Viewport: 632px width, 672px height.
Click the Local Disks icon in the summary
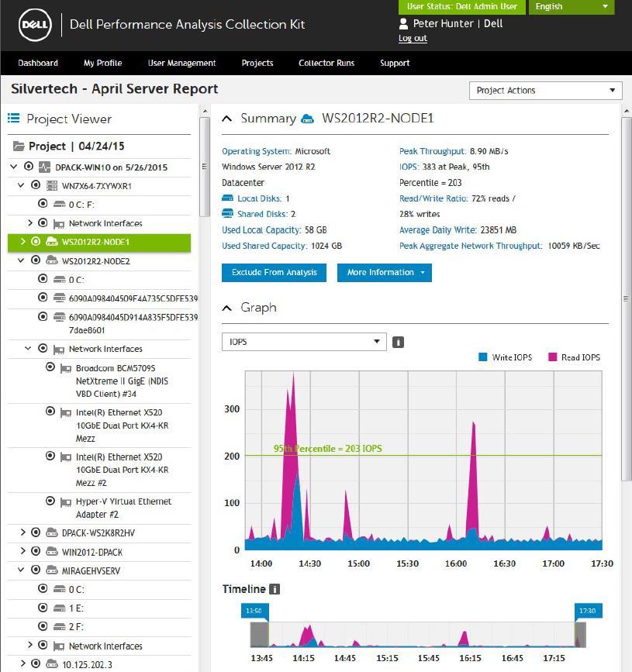228,198
